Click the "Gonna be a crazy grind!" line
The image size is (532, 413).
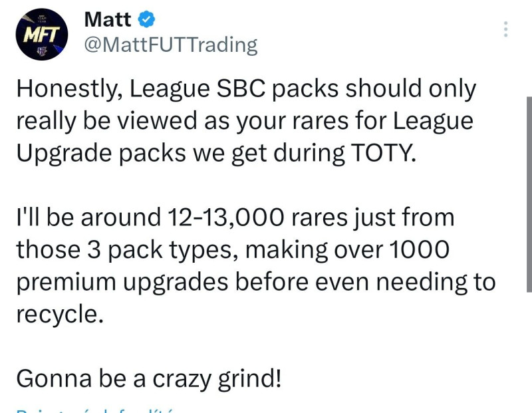(x=149, y=378)
